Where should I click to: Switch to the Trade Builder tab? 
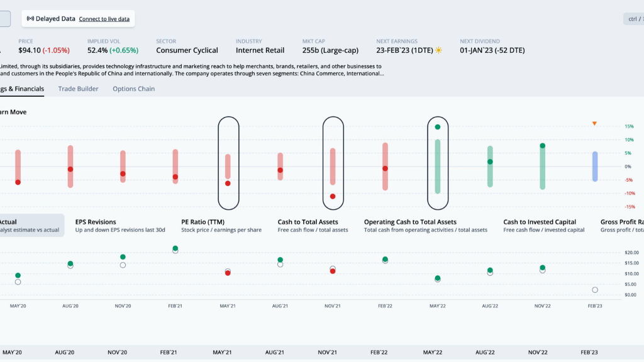tap(78, 89)
